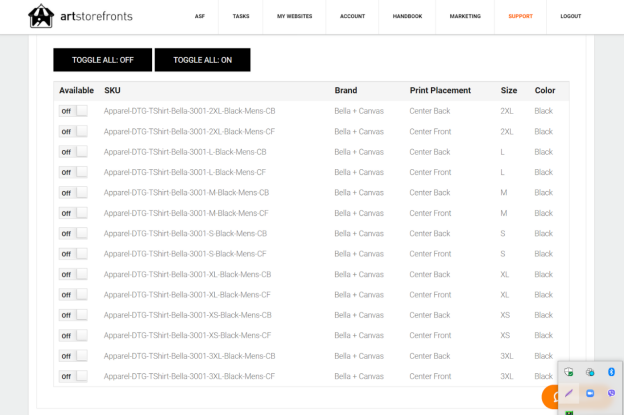Image resolution: width=624 pixels, height=415 pixels.
Task: Open the Account menu
Action: coord(352,16)
